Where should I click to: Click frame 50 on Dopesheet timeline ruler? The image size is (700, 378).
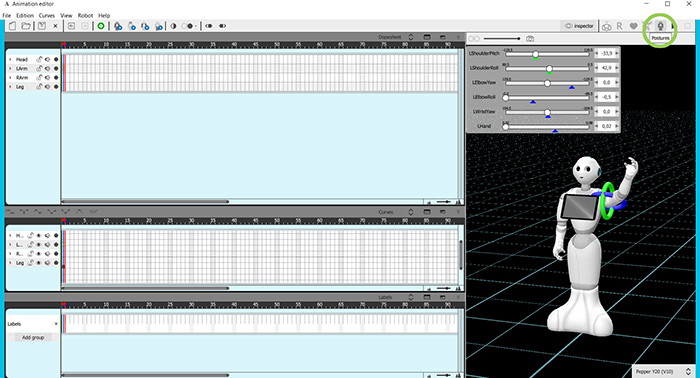(277, 45)
